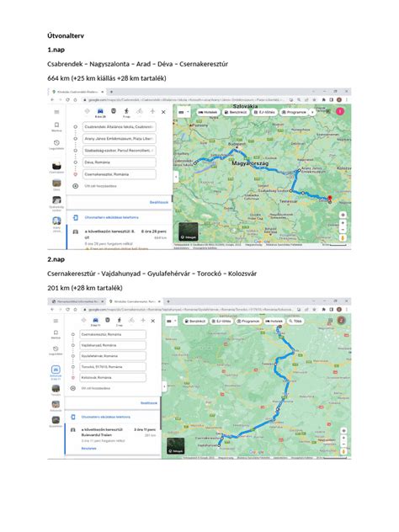Reload the page in Day 1 browser window
Image resolution: width=399 pixels, height=532 pixels.
pos(67,99)
